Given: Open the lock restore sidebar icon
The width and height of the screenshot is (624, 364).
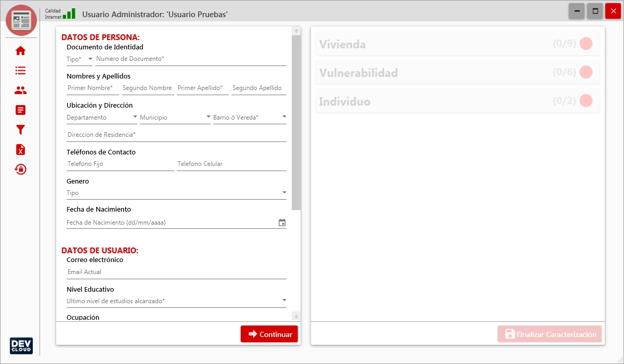Looking at the screenshot, I should tap(20, 170).
